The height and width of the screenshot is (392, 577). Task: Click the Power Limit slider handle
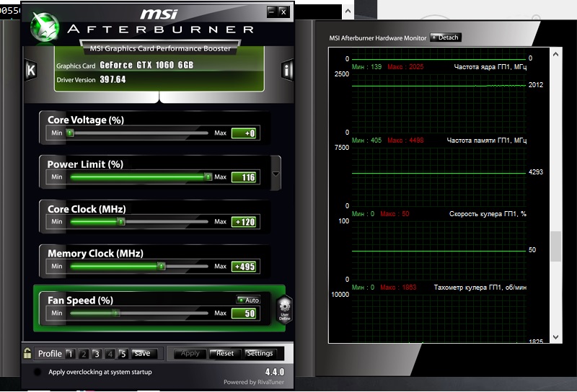tap(208, 177)
